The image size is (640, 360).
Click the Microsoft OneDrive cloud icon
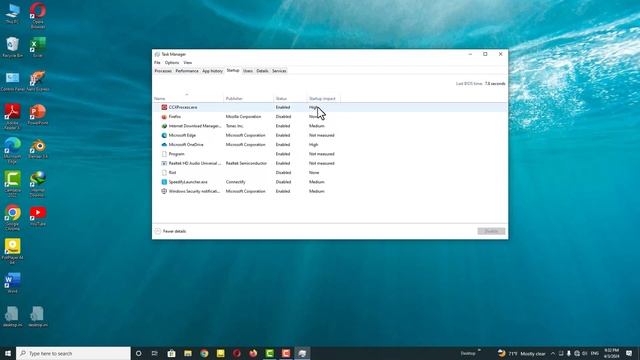(164, 144)
